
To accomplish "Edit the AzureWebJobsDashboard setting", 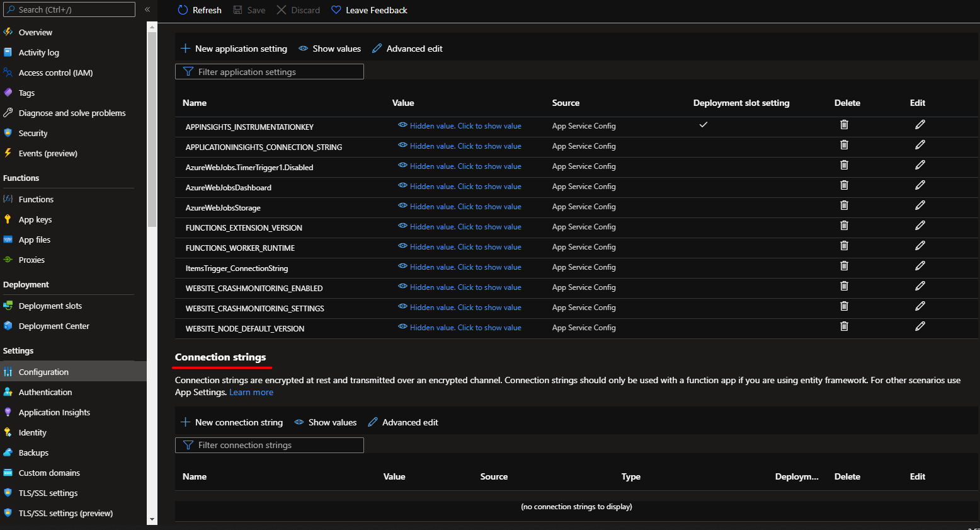I will (920, 185).
